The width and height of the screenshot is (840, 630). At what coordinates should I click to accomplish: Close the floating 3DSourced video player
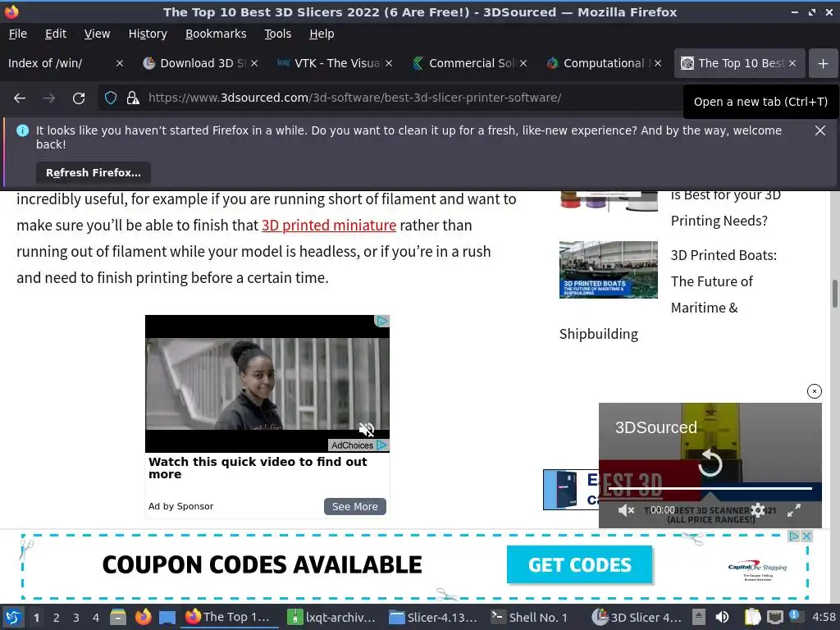815,391
